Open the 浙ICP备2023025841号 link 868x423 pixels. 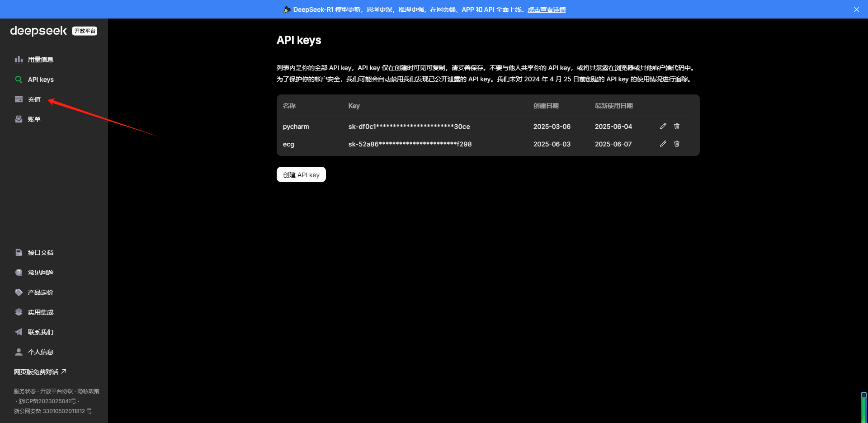pyautogui.click(x=47, y=401)
